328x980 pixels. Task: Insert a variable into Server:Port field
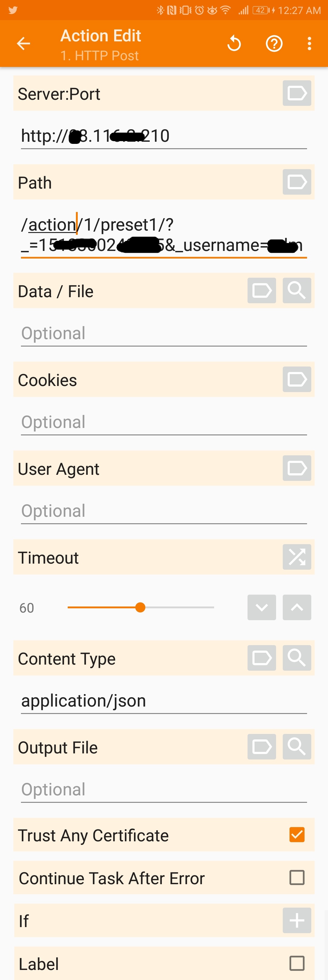(x=296, y=93)
